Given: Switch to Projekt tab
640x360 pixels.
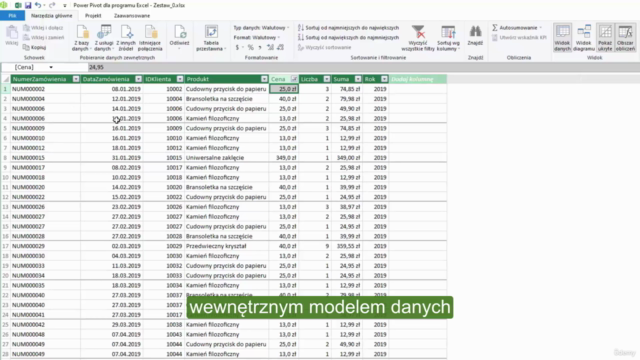Looking at the screenshot, I should tap(93, 16).
